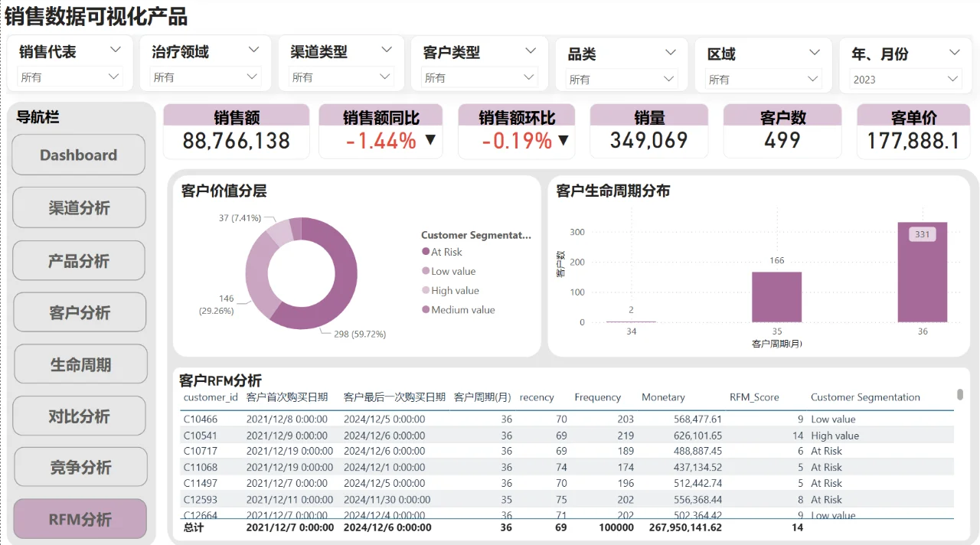Image resolution: width=980 pixels, height=545 pixels.
Task: Navigate to 客户分析
Action: click(79, 312)
